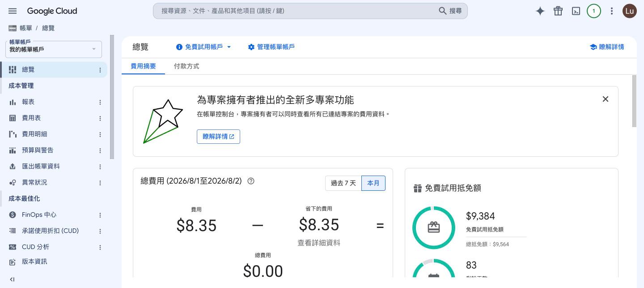Open more options for CUD 分析 item
This screenshot has height=288, width=644.
100,247
